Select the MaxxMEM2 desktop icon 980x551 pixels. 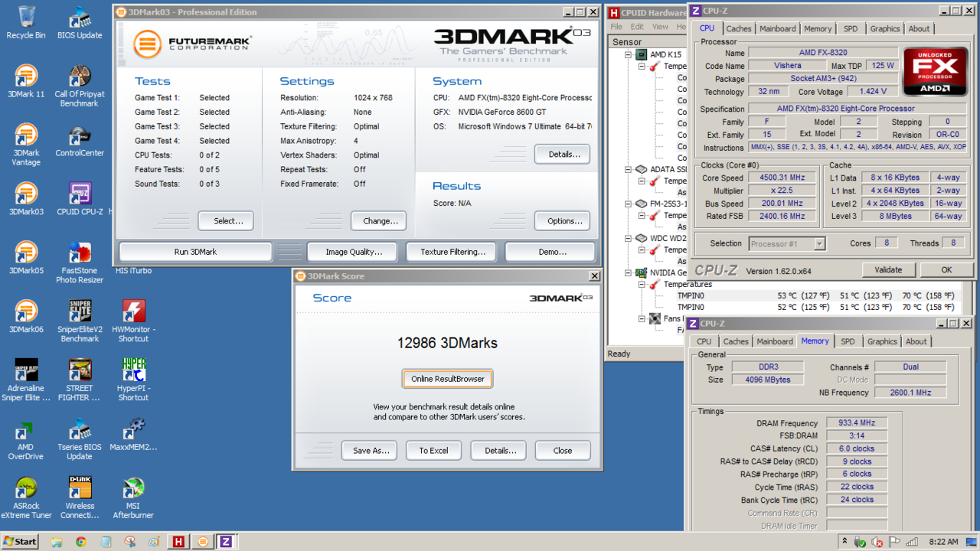[133, 435]
